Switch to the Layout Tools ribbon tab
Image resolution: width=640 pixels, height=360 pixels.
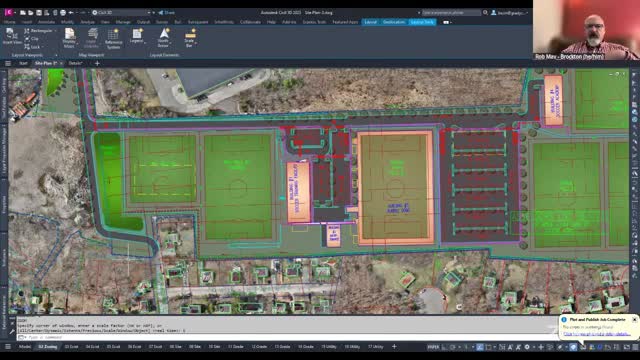click(x=422, y=22)
